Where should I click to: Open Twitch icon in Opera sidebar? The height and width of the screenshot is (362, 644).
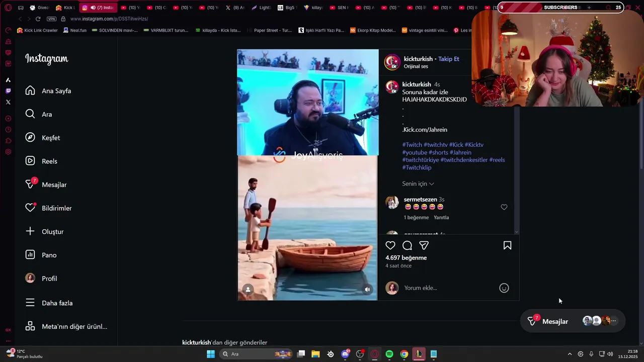point(8,91)
